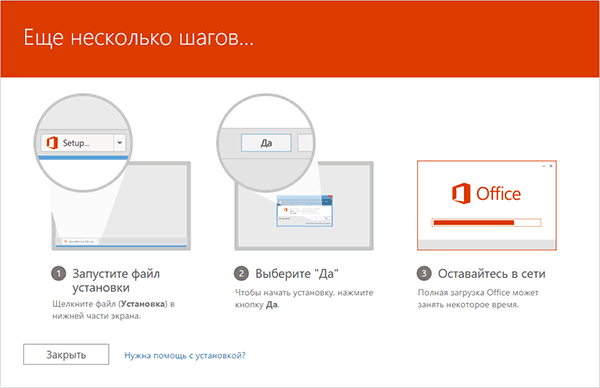600x388 pixels.
Task: Click the 'Еще несколько шагов...' heading
Action: [x=139, y=38]
